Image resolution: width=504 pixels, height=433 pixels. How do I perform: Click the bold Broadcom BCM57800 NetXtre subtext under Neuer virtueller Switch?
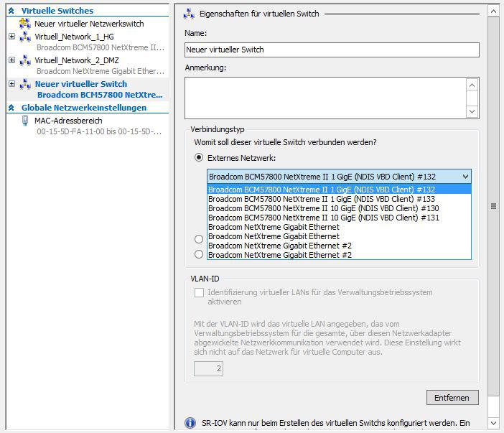click(100, 95)
